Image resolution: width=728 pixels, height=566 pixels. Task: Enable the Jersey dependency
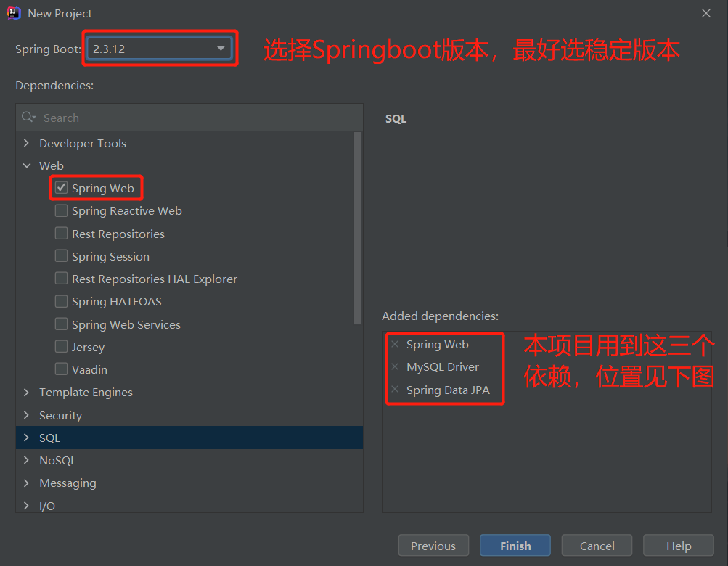(x=62, y=347)
